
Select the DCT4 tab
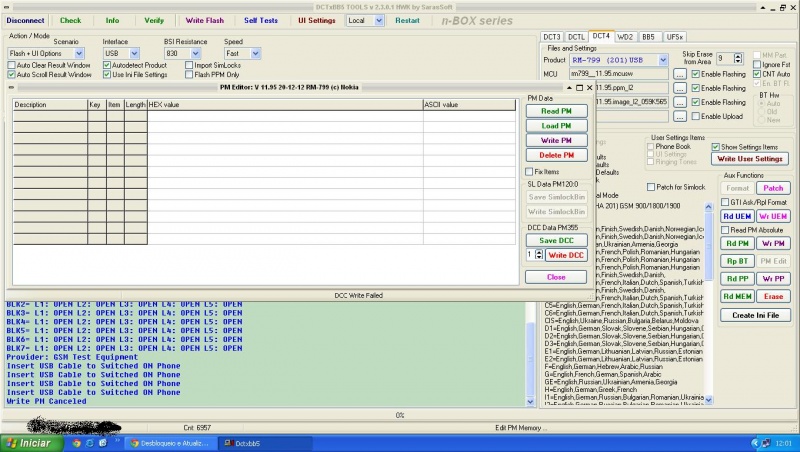pyautogui.click(x=601, y=36)
